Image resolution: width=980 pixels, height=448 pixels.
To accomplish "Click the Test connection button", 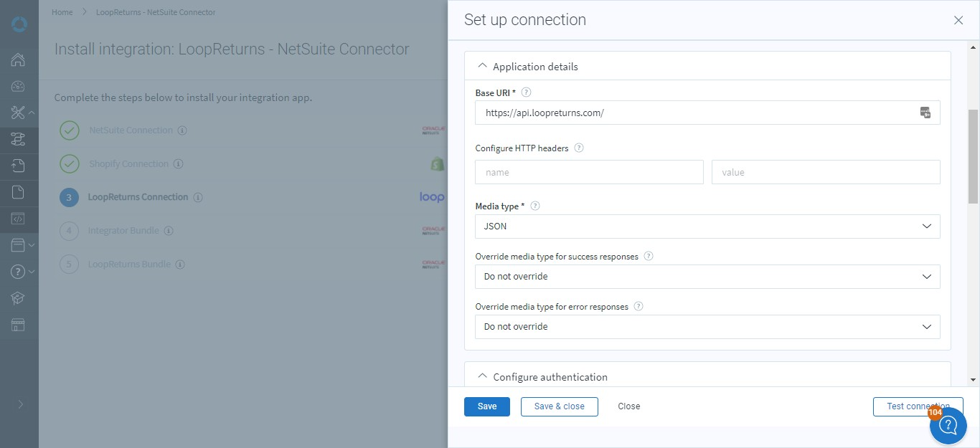I will 918,406.
